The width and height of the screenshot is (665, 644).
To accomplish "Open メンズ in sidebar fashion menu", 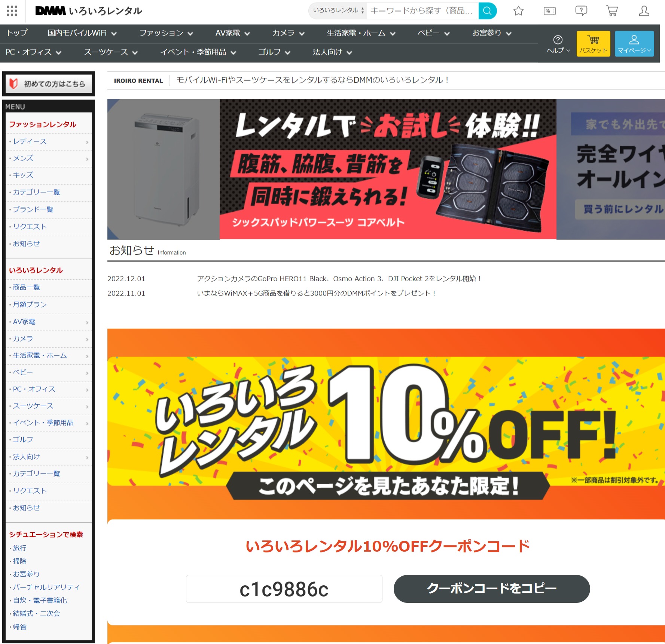I will tap(49, 159).
